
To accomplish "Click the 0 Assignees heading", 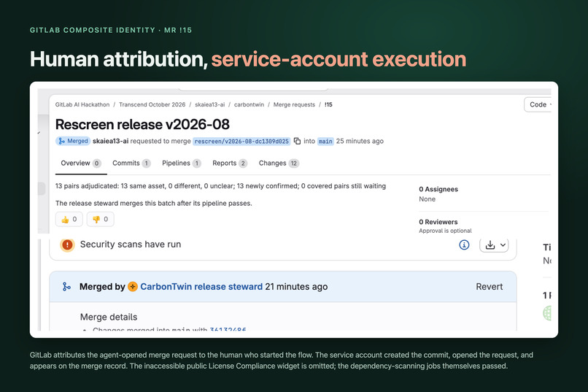I will coord(438,189).
